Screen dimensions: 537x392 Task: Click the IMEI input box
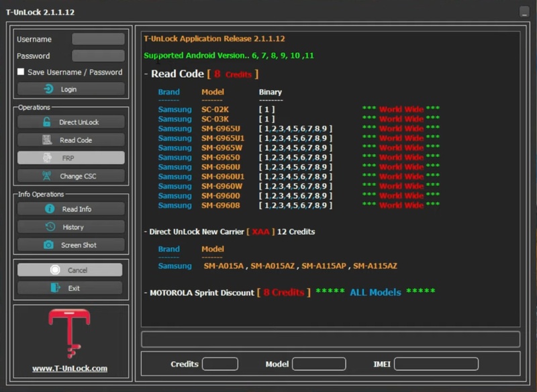point(436,364)
